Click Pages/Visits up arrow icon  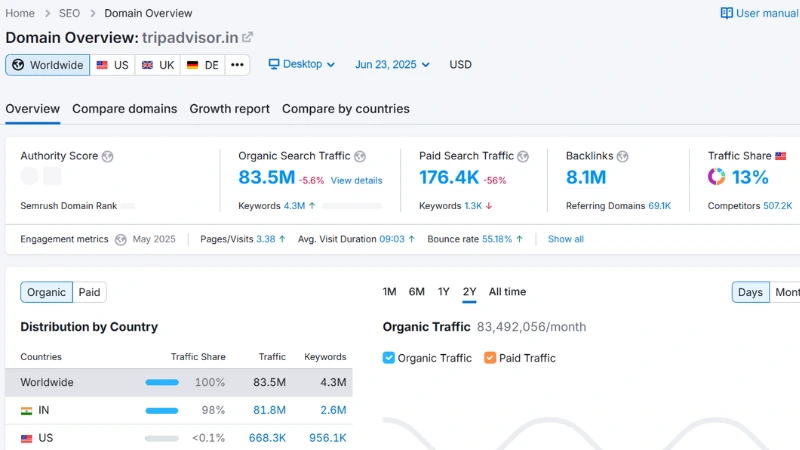click(282, 239)
